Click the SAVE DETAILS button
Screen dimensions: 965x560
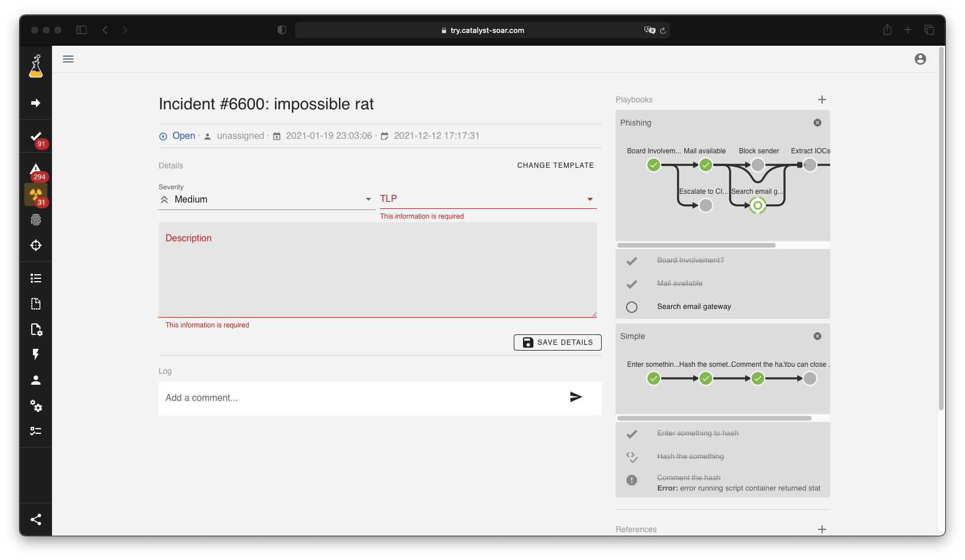coord(557,342)
